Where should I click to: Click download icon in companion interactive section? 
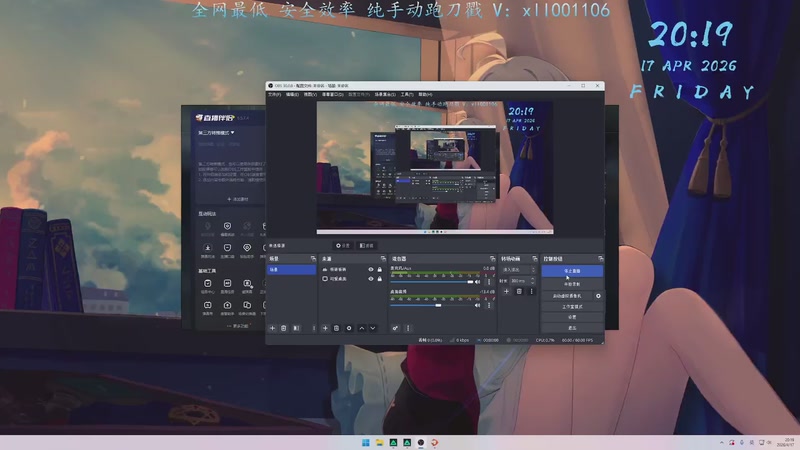tap(208, 248)
